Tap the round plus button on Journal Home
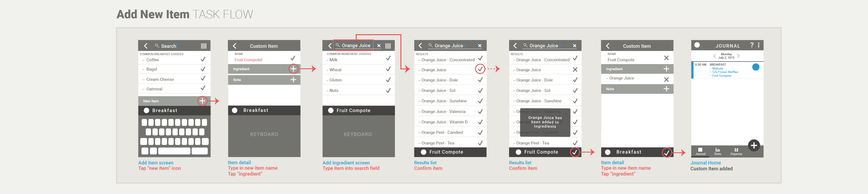This screenshot has height=194, width=868. tap(754, 145)
